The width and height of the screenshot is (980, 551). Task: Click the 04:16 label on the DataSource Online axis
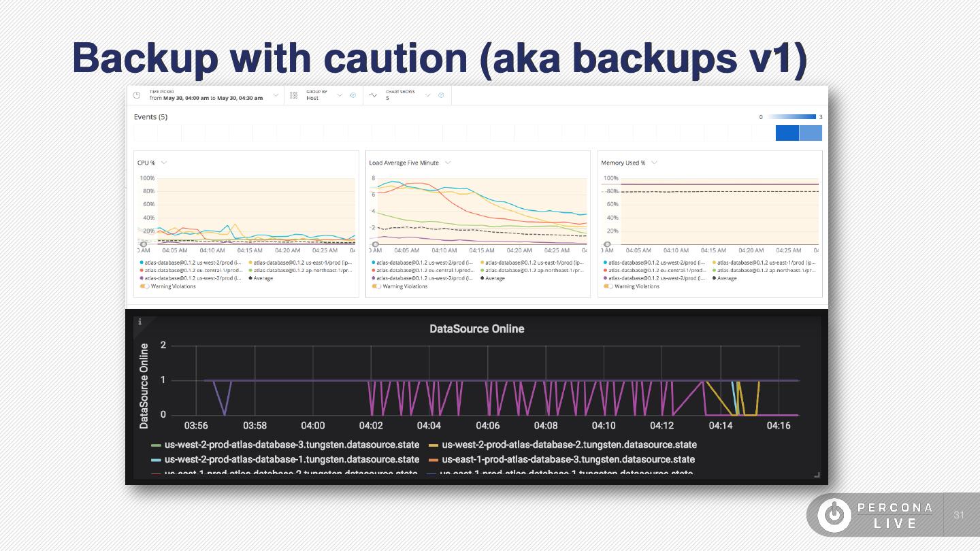point(779,426)
